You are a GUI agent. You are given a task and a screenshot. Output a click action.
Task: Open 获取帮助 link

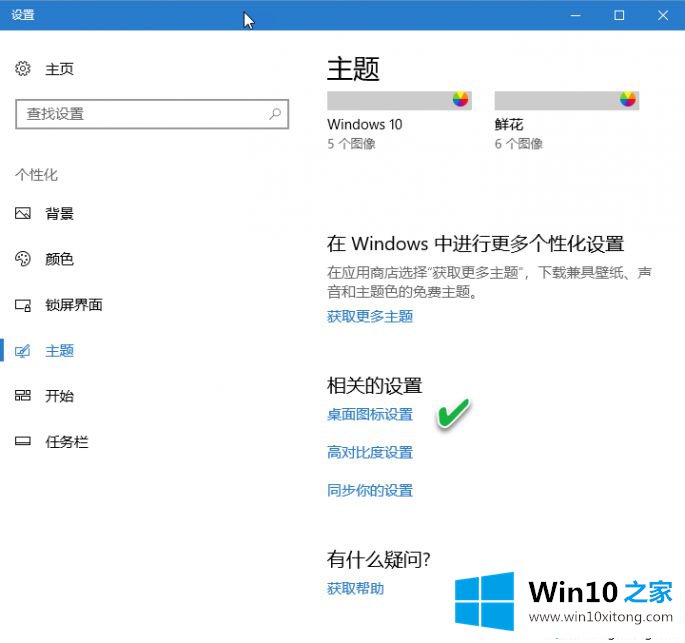coord(356,588)
